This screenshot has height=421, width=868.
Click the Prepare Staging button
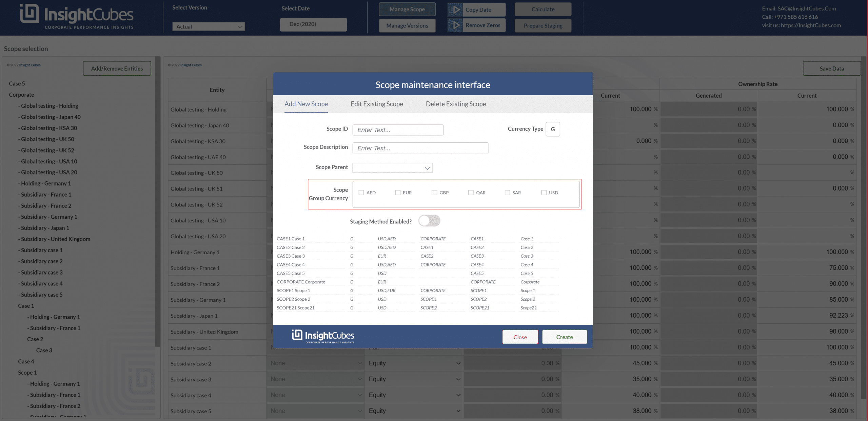(x=542, y=25)
